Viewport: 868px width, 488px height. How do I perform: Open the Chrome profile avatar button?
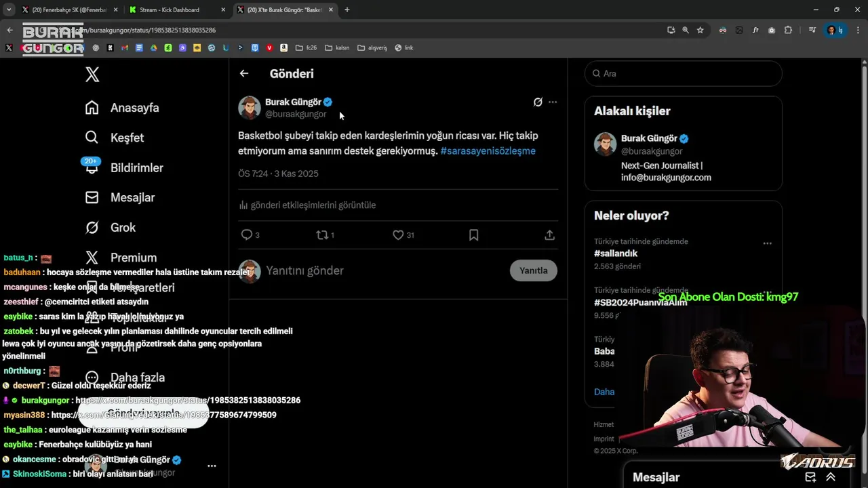[835, 30]
